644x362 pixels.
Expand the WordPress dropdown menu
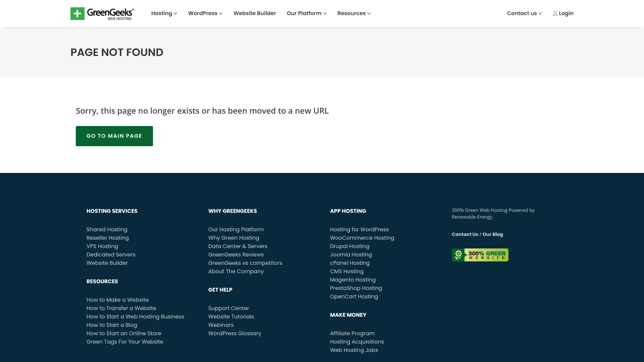pyautogui.click(x=205, y=13)
